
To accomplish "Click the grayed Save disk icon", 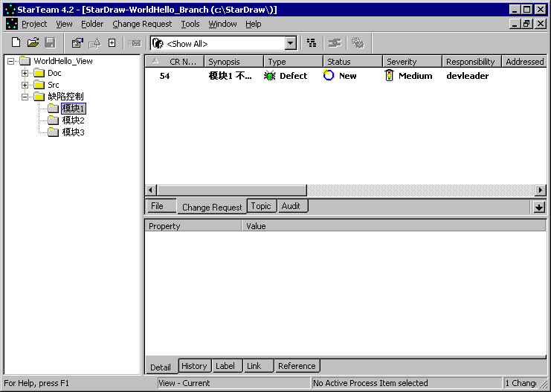I will pos(51,43).
